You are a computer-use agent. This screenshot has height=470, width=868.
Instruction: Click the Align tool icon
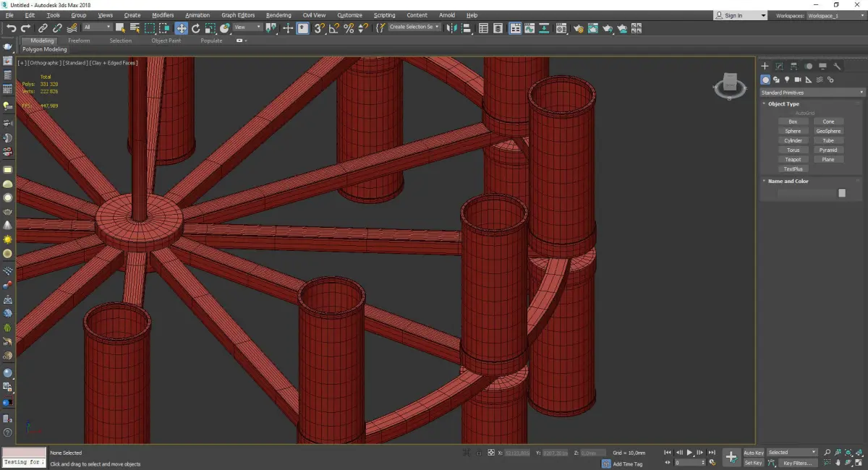[x=467, y=28]
